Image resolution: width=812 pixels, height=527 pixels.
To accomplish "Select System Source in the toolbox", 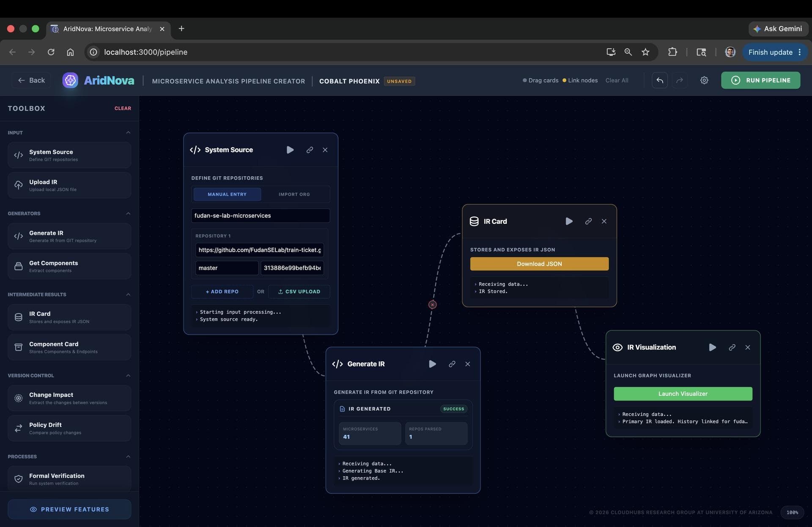I will (x=69, y=155).
